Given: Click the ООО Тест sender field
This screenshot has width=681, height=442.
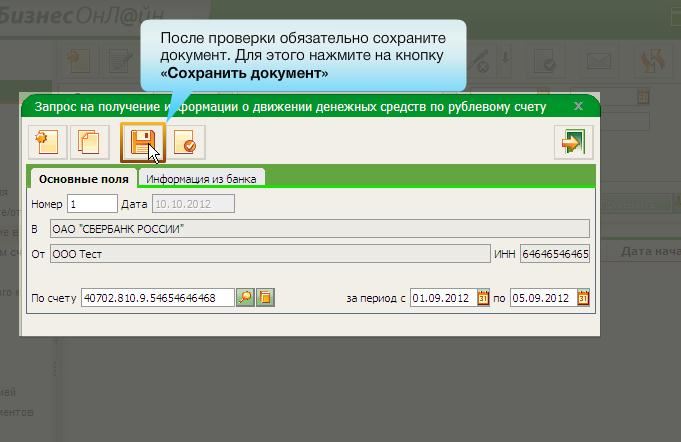Looking at the screenshot, I should click(270, 254).
